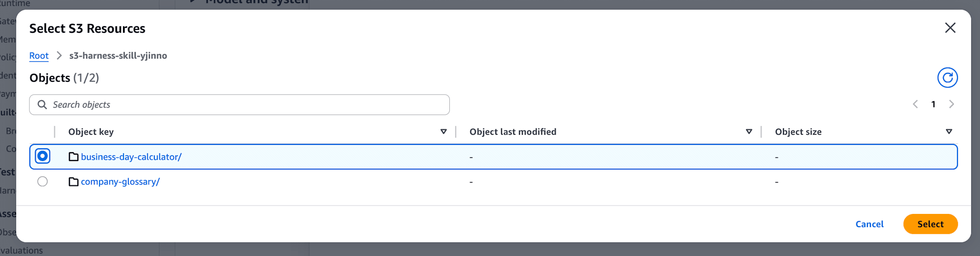Click the company-glossary folder icon
This screenshot has height=256, width=980.
(x=73, y=182)
